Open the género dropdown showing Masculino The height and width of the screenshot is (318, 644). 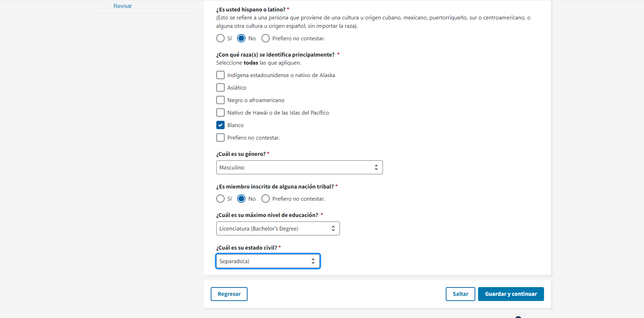tap(299, 167)
